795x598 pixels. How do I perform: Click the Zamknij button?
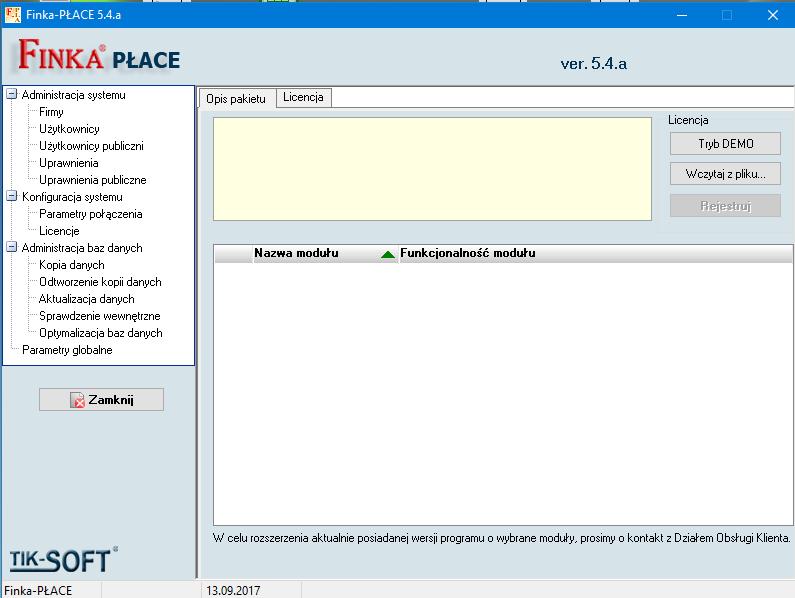pyautogui.click(x=101, y=400)
